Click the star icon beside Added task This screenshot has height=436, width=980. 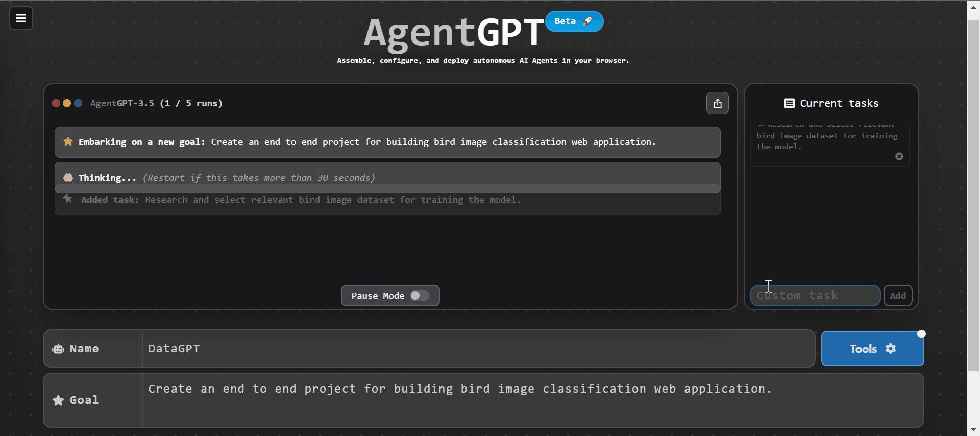(68, 199)
